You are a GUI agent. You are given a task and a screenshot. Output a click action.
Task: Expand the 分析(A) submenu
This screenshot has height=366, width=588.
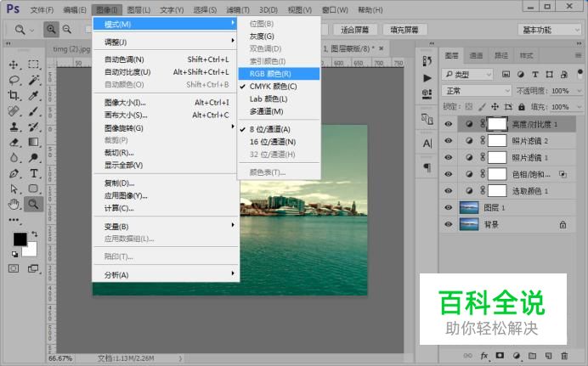pyautogui.click(x=167, y=274)
